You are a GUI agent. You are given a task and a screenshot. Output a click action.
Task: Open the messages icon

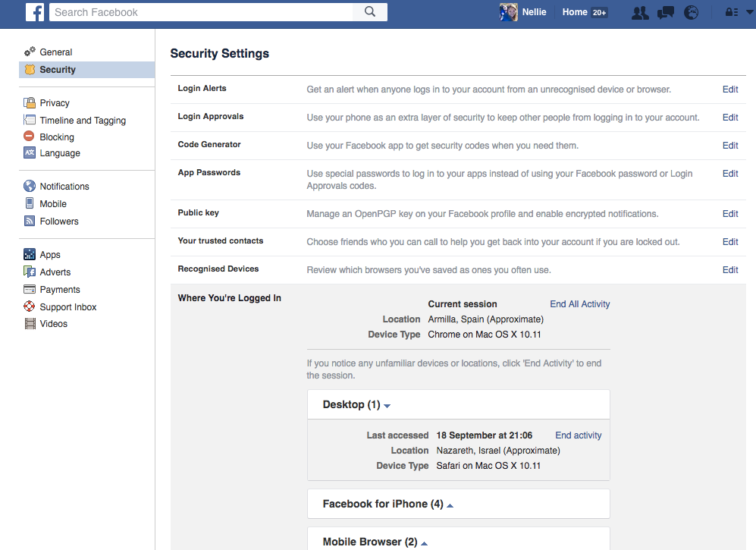[x=666, y=13]
